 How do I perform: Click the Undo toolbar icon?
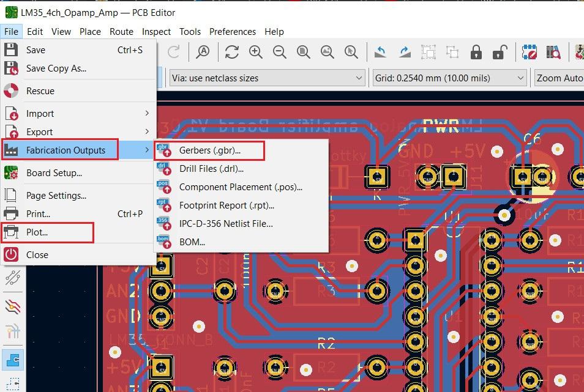click(380, 52)
